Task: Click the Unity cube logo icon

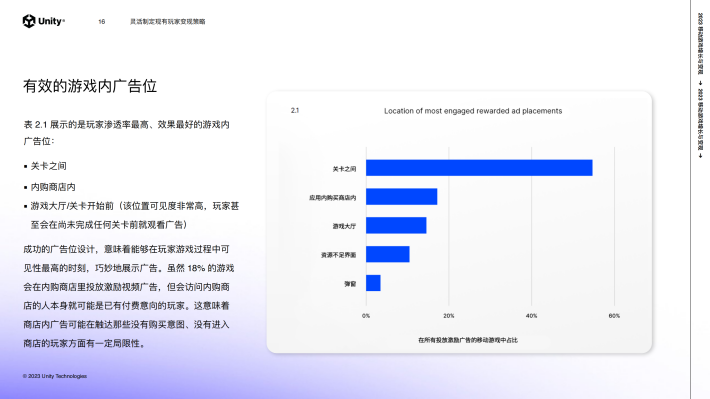Action: pos(29,21)
